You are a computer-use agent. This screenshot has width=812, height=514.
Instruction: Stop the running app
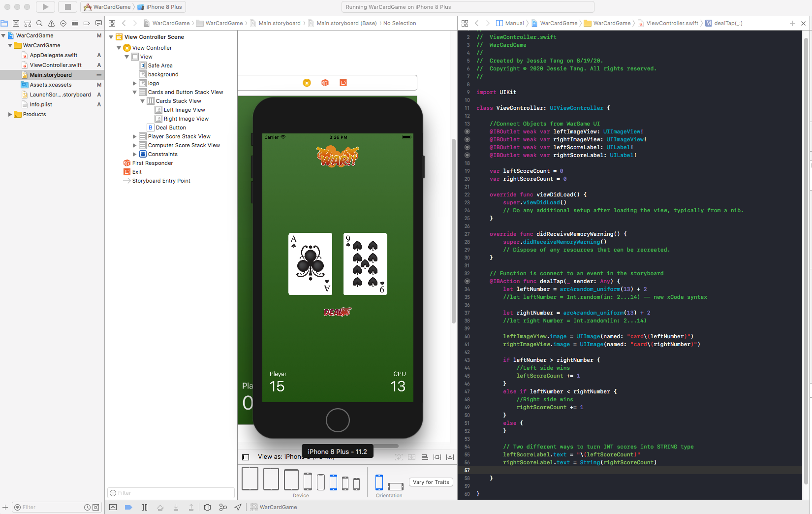[x=67, y=7]
